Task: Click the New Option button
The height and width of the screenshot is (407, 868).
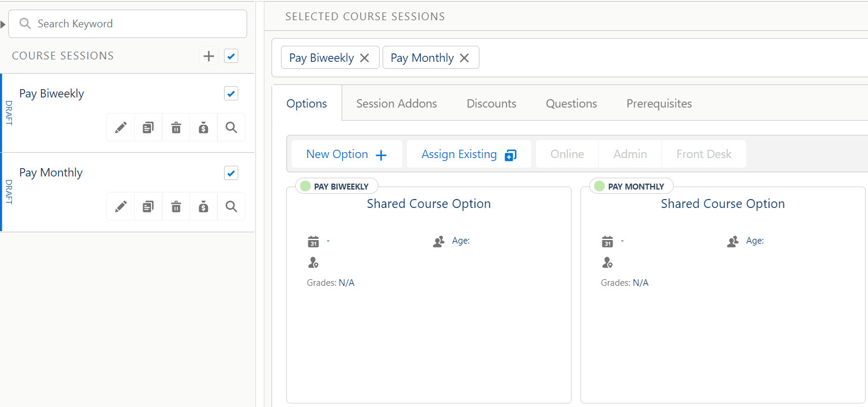Action: 346,154
